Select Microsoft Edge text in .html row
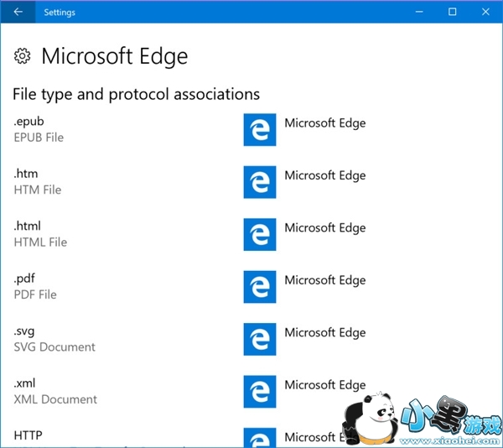Screen dimensions: 503x448 click(x=324, y=227)
